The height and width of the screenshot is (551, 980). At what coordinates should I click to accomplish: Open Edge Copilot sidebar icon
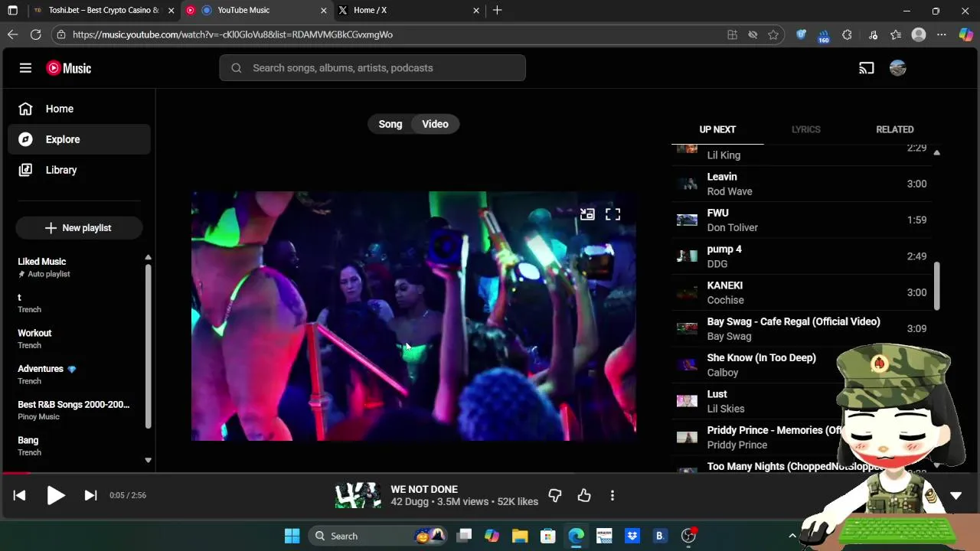(x=965, y=34)
